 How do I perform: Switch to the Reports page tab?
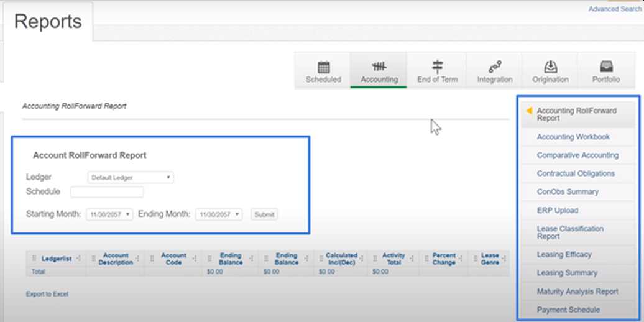click(48, 22)
